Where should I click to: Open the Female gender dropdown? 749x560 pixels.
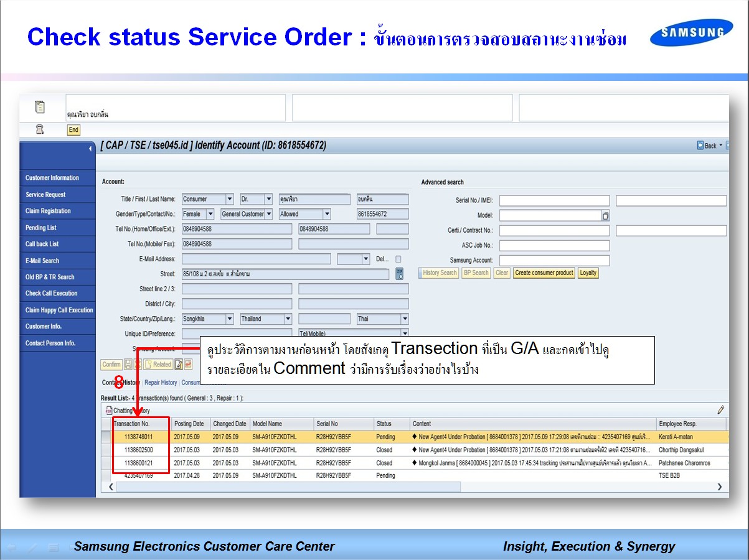point(210,214)
